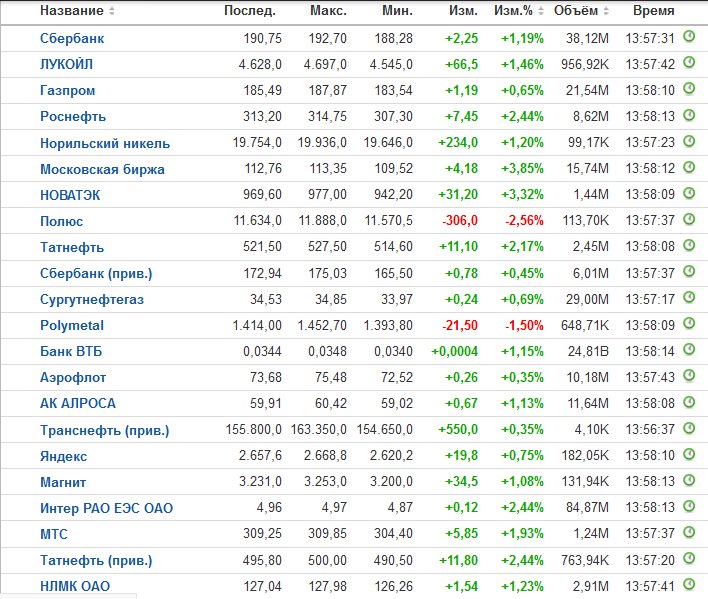Screen dimensions: 708x599
Task: Open the АК АЛРОСА stock link
Action: pyautogui.click(x=78, y=404)
